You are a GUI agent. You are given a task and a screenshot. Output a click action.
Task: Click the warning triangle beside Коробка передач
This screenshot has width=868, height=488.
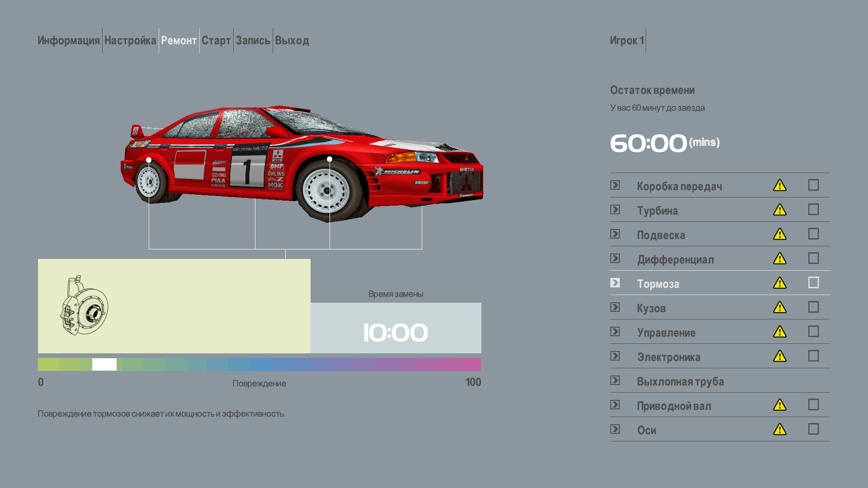click(x=779, y=185)
